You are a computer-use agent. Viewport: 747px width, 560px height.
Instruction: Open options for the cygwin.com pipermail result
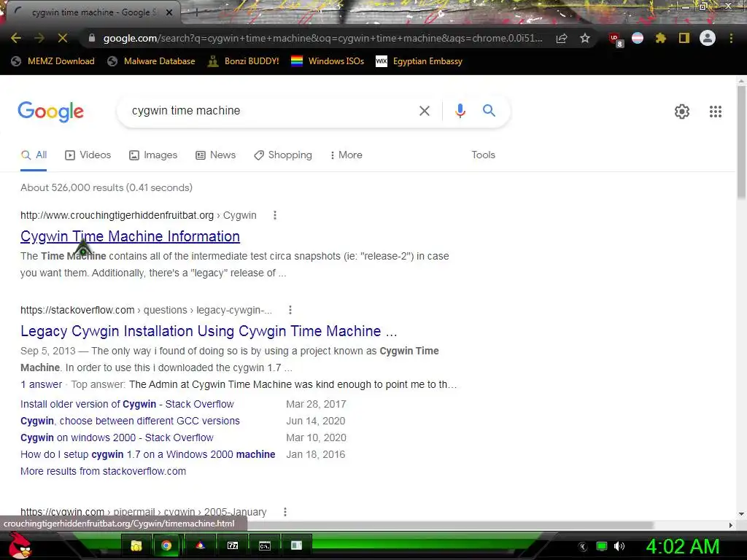coord(285,512)
